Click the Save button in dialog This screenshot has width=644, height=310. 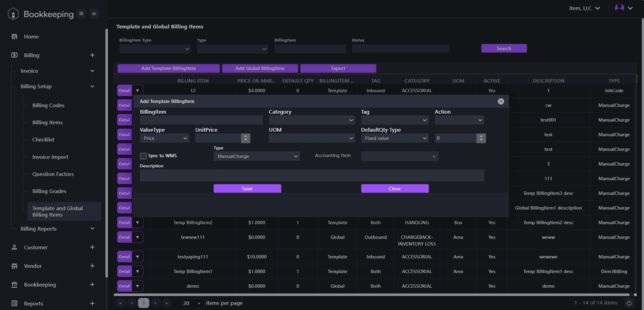[x=247, y=188]
